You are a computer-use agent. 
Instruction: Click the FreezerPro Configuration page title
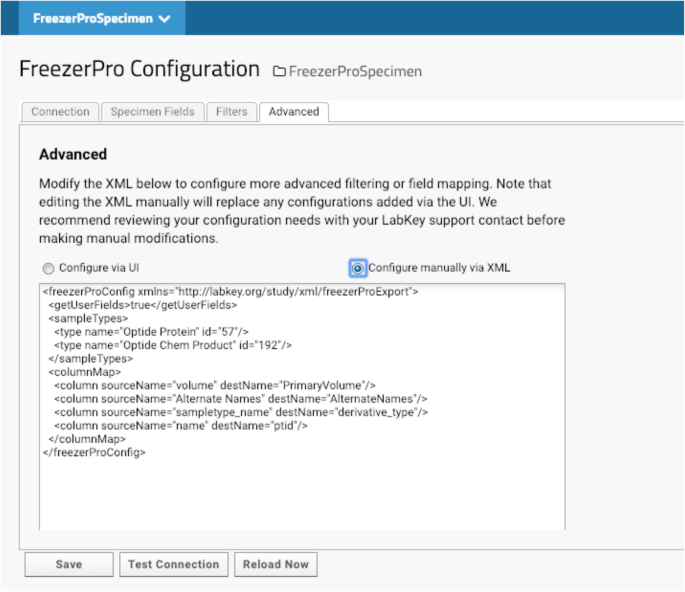coord(139,69)
